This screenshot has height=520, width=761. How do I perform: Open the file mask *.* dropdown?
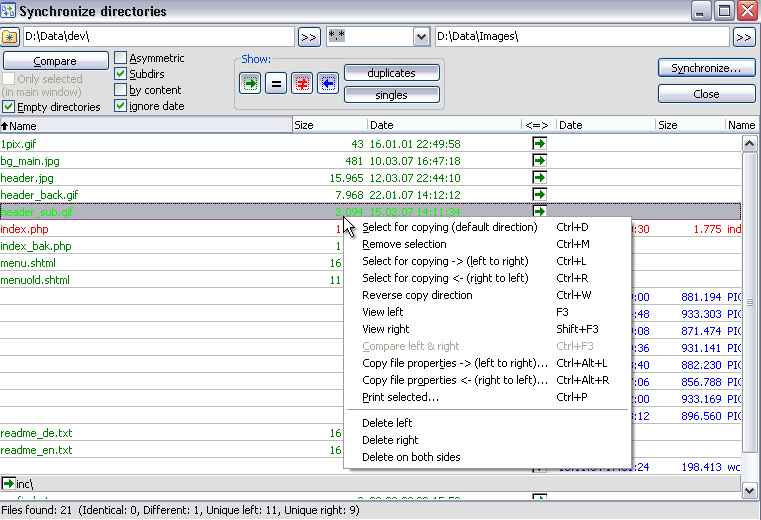point(420,37)
